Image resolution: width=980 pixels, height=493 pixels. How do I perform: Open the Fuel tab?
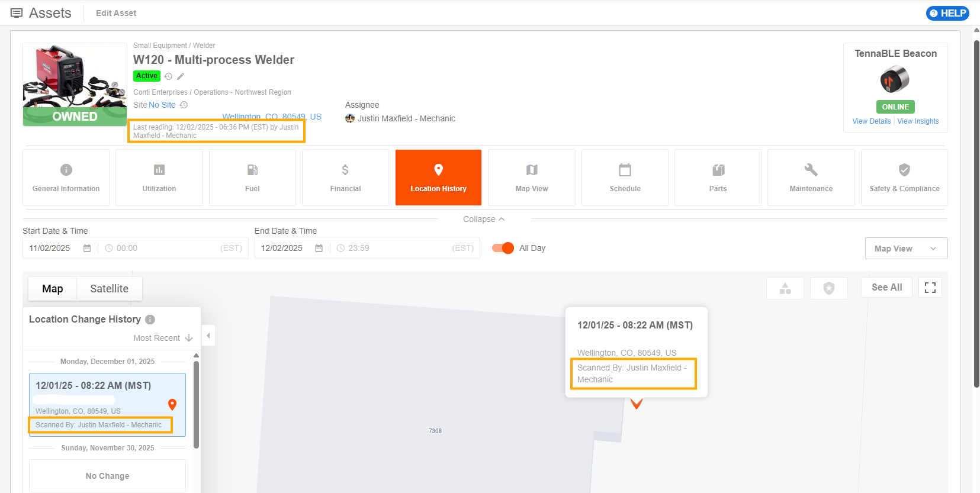pos(252,178)
